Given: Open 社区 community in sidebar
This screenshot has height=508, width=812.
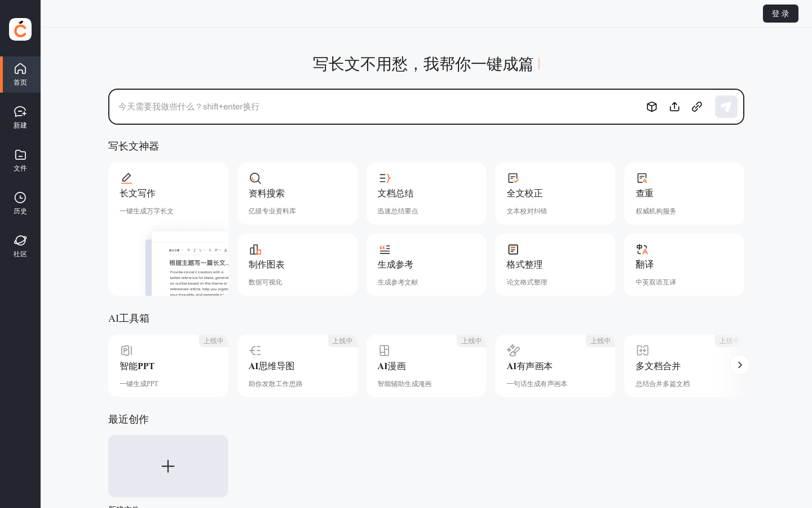Looking at the screenshot, I should pyautogui.click(x=20, y=246).
